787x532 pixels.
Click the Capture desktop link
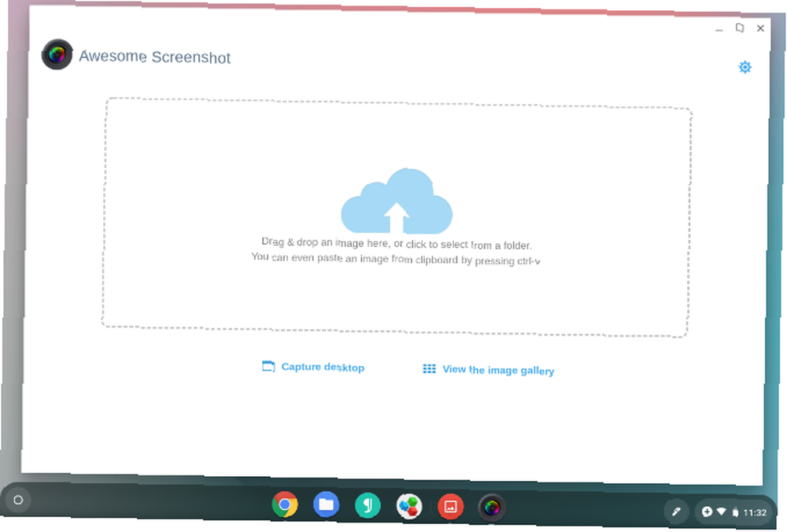tap(313, 367)
